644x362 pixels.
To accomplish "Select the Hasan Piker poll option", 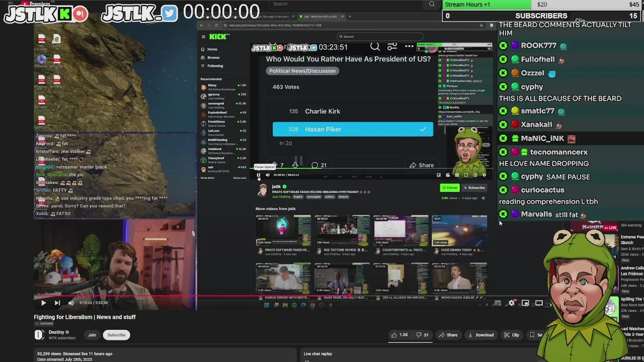I will pos(353,129).
